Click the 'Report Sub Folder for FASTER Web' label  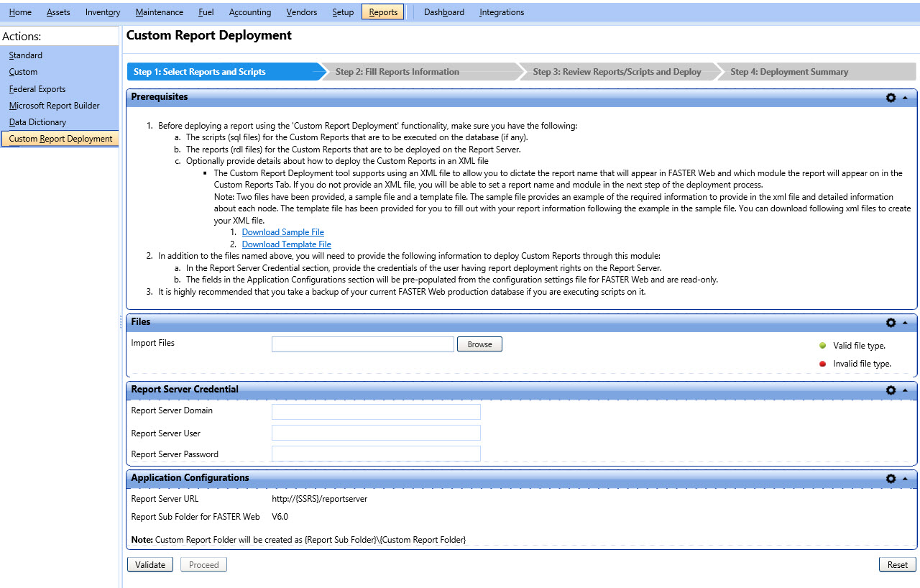click(x=195, y=517)
